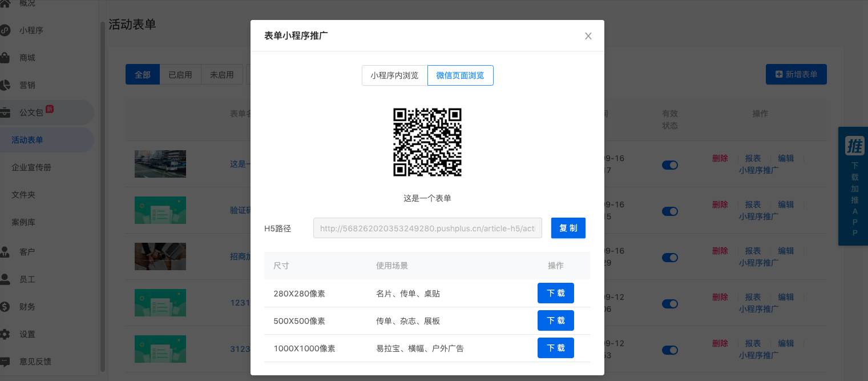Screen dimensions: 868x381
Task: Click 编辑 in the third table row
Action: pos(786,251)
